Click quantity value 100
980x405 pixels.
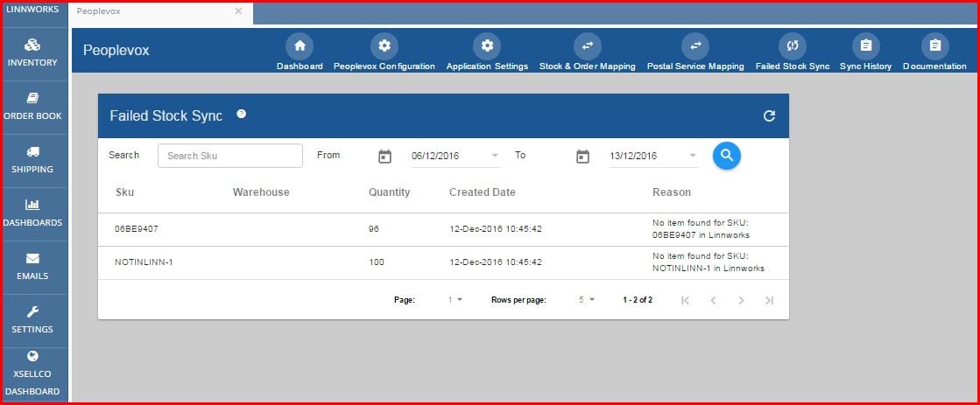click(x=377, y=262)
